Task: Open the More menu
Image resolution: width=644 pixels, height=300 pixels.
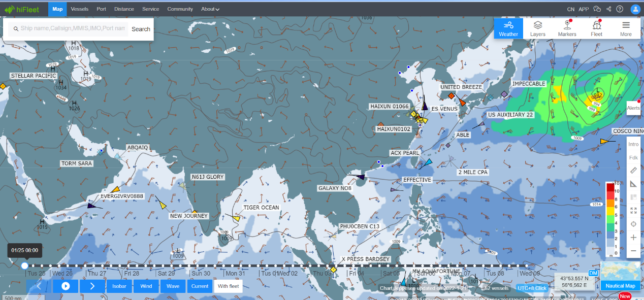Action: tap(626, 28)
